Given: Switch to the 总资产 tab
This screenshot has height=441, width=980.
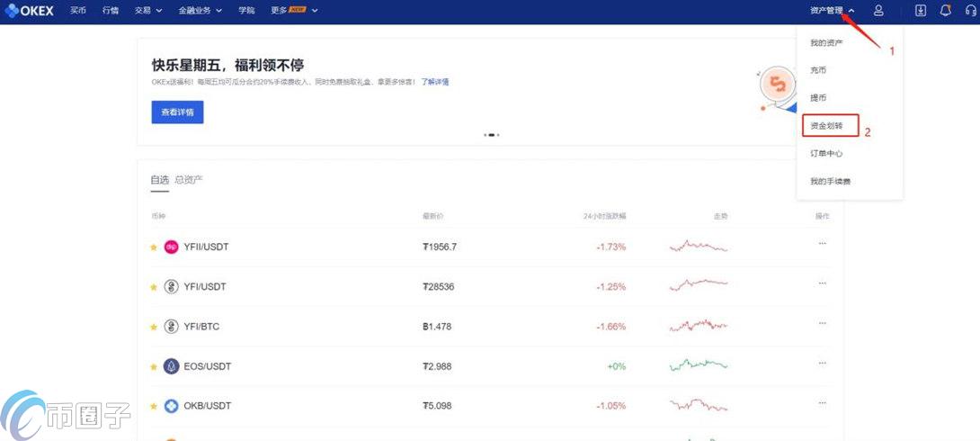Looking at the screenshot, I should pyautogui.click(x=189, y=179).
